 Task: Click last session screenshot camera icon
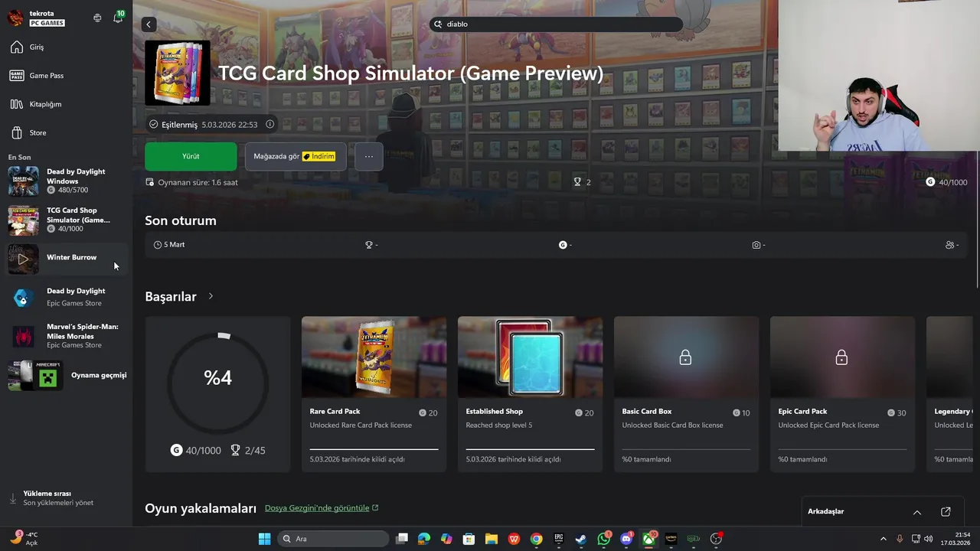pyautogui.click(x=756, y=245)
